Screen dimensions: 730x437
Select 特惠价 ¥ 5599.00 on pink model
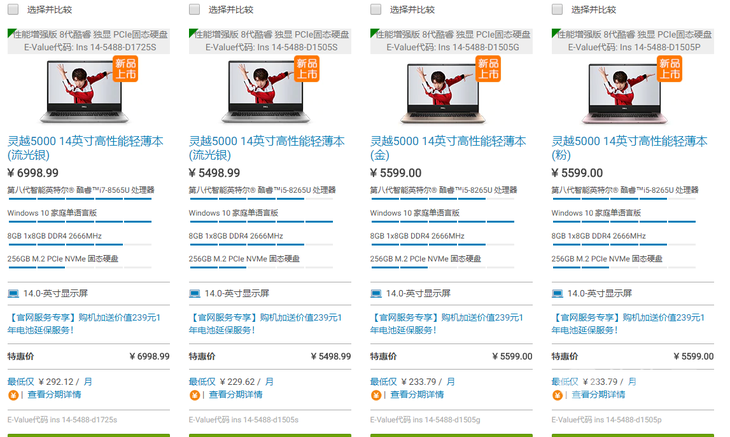(633, 356)
